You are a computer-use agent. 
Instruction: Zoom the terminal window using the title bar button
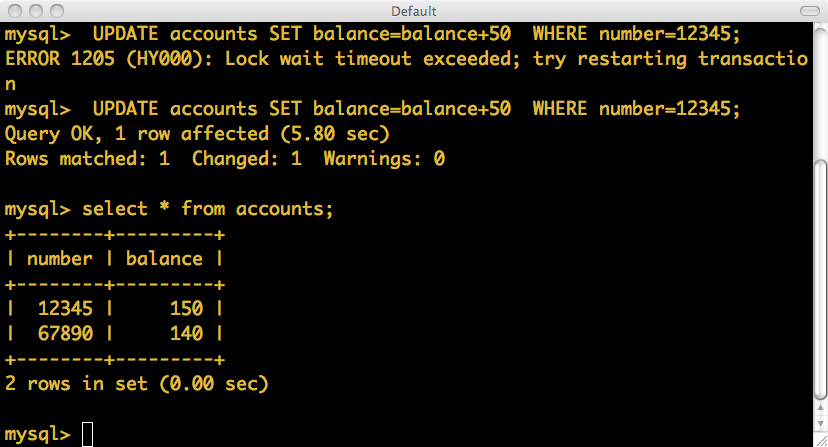(x=57, y=11)
